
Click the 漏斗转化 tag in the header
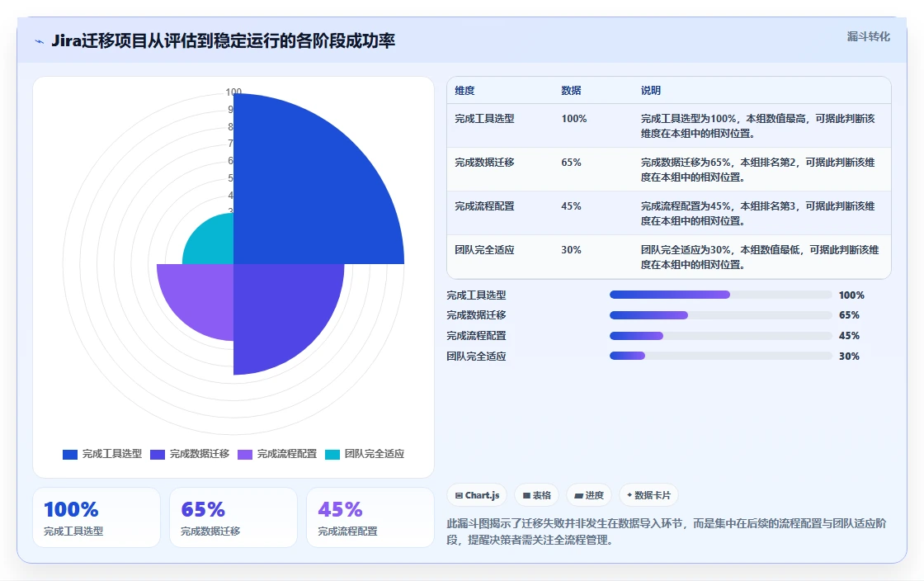pyautogui.click(x=868, y=36)
